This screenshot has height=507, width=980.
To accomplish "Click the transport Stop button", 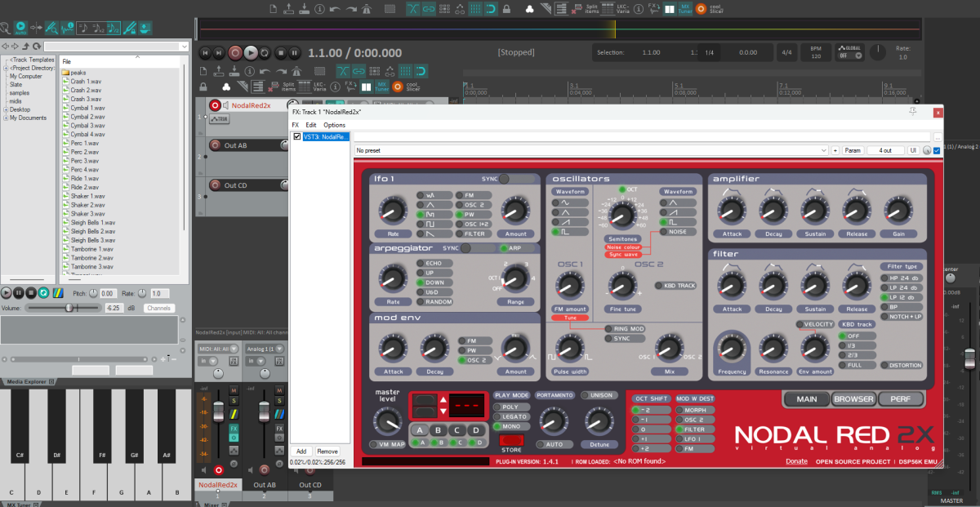I will tap(281, 52).
